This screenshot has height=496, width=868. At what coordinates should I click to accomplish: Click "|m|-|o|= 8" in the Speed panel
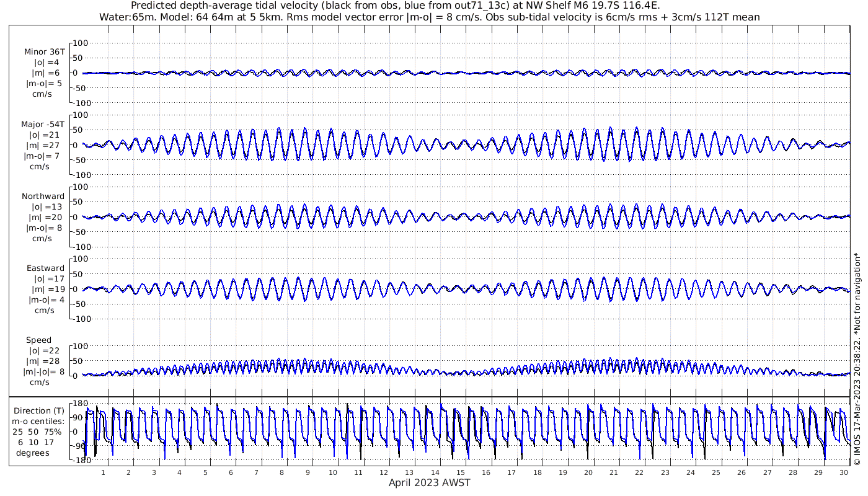coord(43,371)
